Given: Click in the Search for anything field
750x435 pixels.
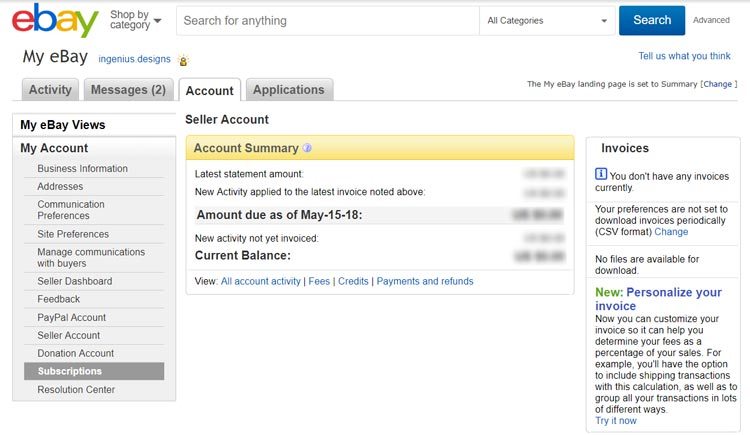Looking at the screenshot, I should click(328, 21).
